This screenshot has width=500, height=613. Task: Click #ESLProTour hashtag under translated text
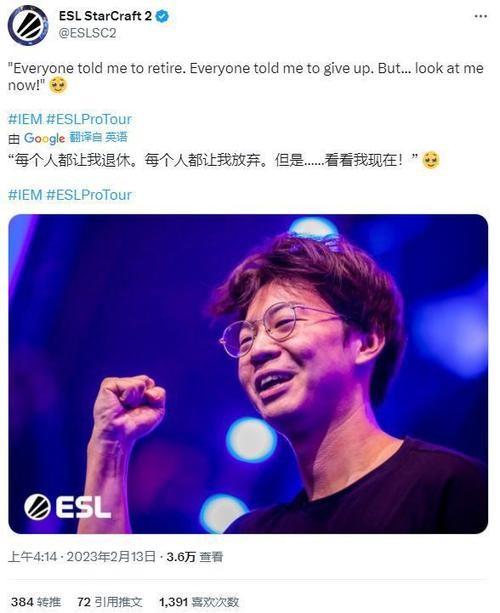89,195
